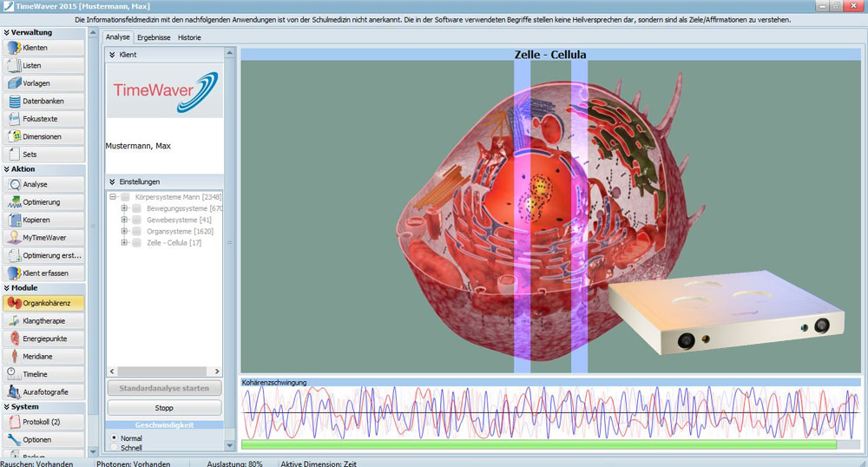Viewport: 868px width, 467px height.
Task: Click the TimeWaver client logo image
Action: coord(165,90)
